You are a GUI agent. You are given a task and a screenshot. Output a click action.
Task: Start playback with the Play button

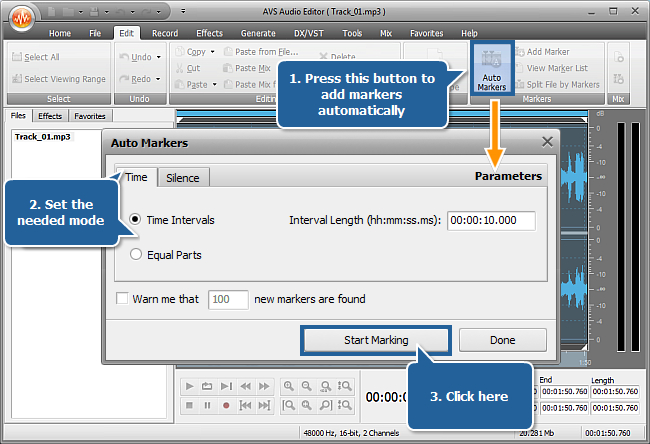[x=189, y=386]
